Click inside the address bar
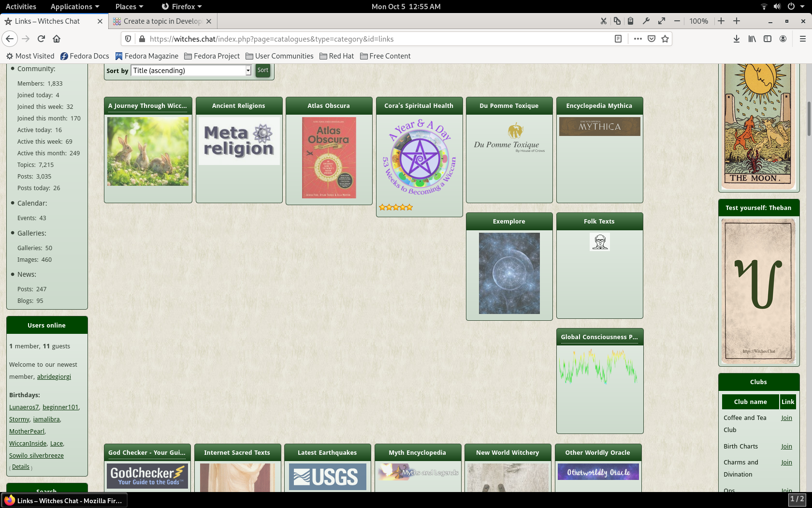Image resolution: width=812 pixels, height=508 pixels. pyautogui.click(x=338, y=39)
